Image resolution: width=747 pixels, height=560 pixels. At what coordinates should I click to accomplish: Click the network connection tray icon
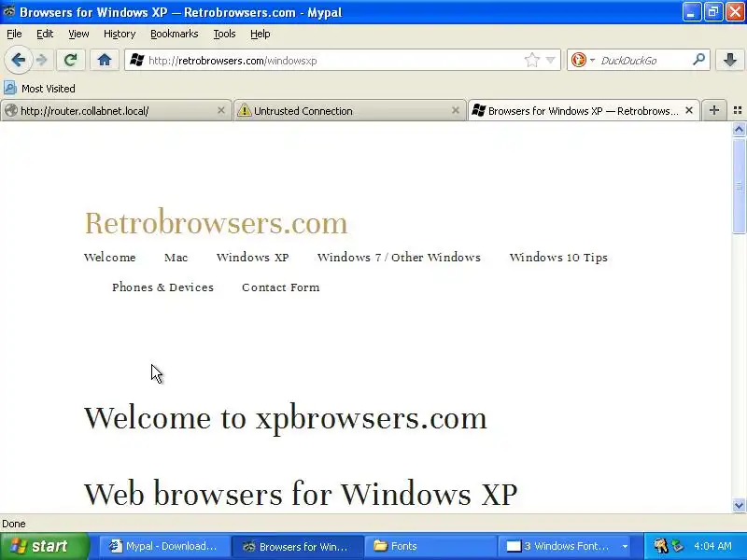tap(678, 546)
